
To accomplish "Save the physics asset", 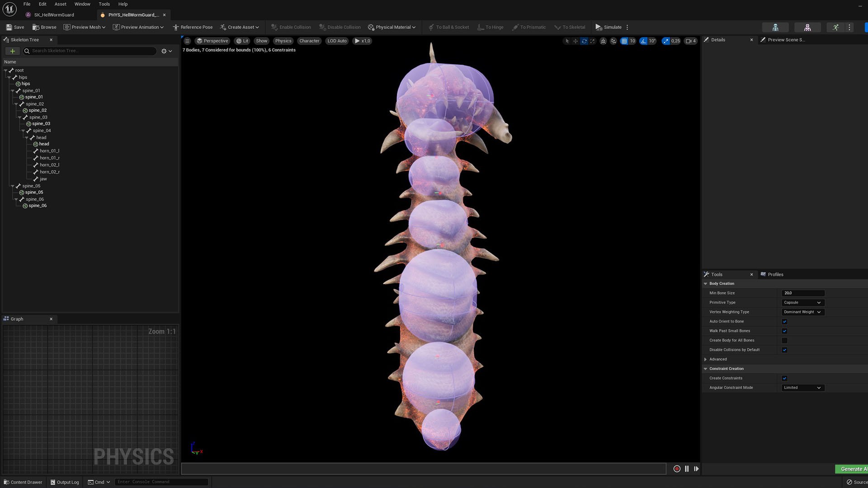I will pyautogui.click(x=15, y=27).
